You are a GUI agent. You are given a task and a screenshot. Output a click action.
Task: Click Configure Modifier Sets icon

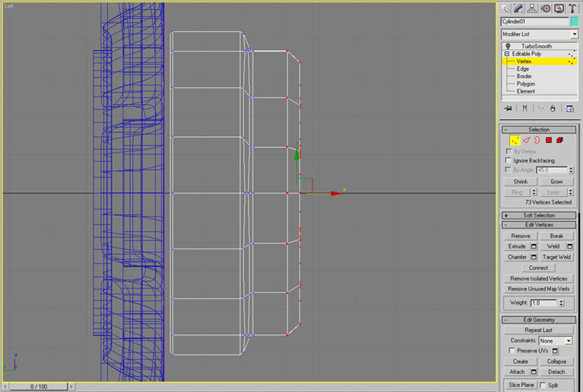(569, 109)
